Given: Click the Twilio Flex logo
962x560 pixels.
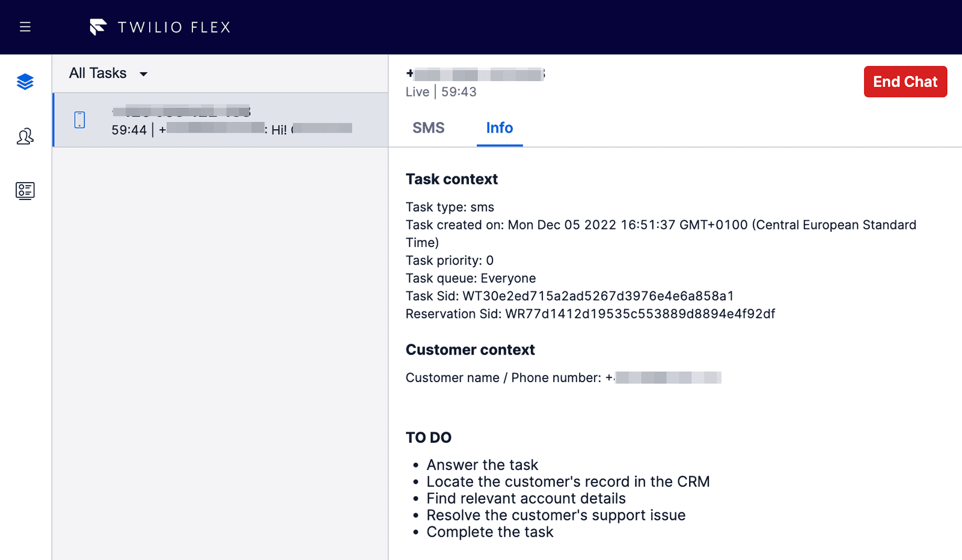Looking at the screenshot, I should [x=159, y=26].
